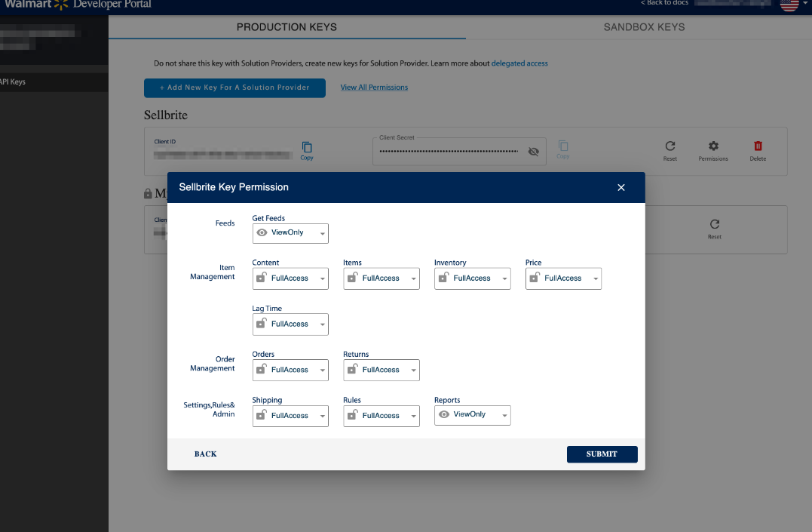Open the delegated access link
Screen dimensions: 812x532
519,63
